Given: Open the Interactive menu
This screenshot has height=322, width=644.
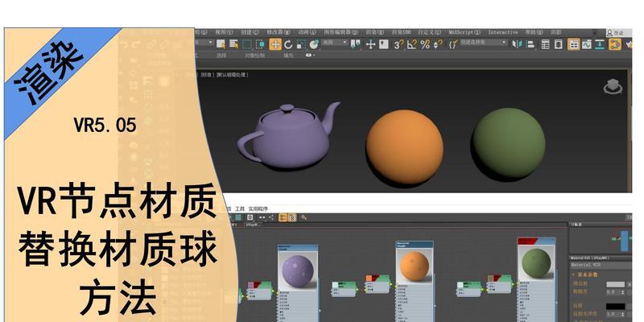Looking at the screenshot, I should [x=502, y=32].
